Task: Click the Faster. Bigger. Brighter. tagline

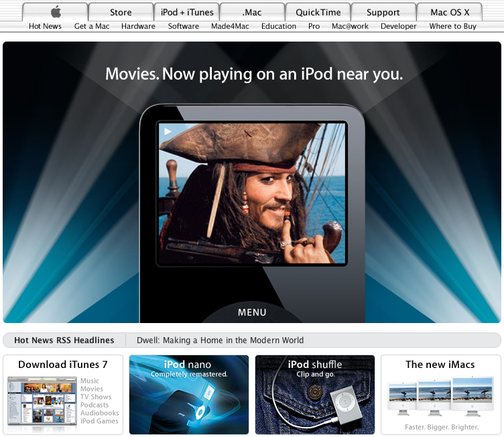Action: pyautogui.click(x=442, y=427)
